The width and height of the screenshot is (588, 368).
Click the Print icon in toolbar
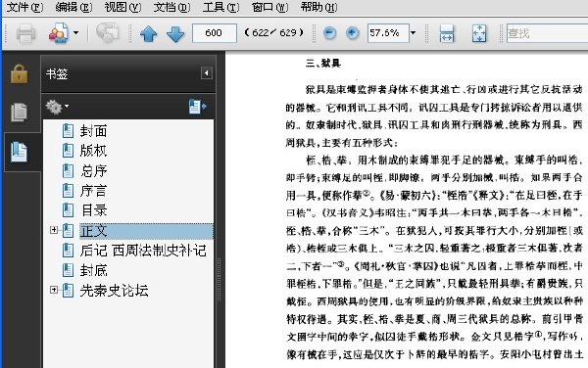(x=25, y=33)
